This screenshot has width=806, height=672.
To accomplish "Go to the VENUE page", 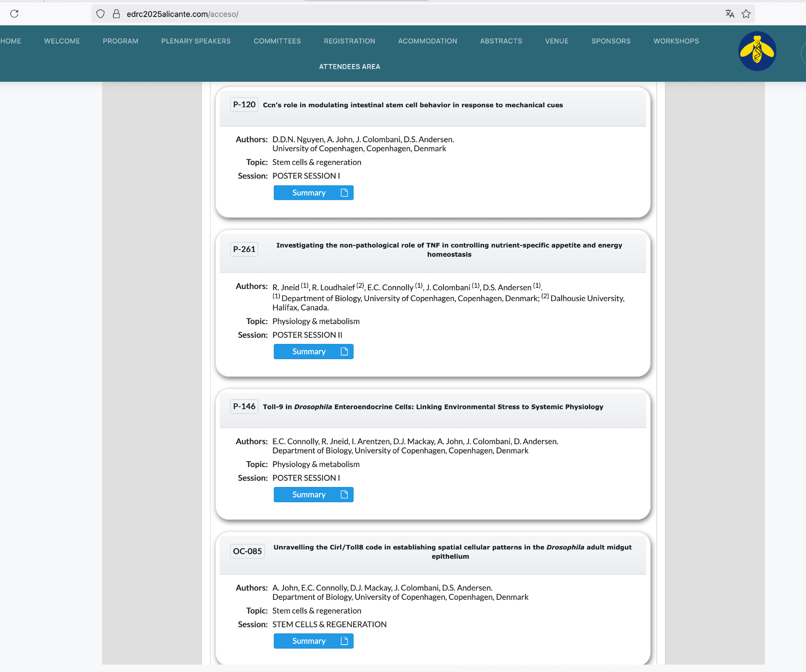I will click(556, 41).
